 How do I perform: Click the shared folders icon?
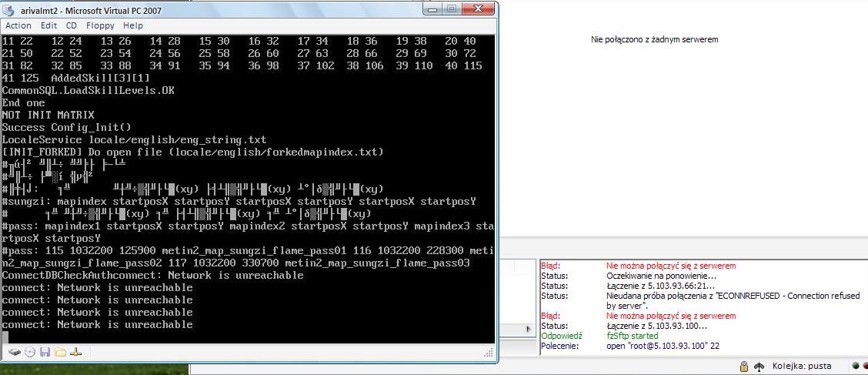[x=60, y=352]
